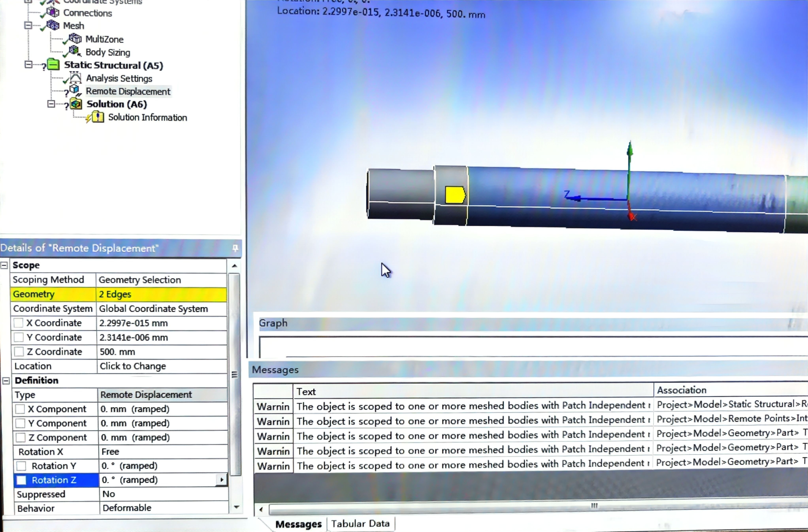Switch to the Messages tab
Image resolution: width=808 pixels, height=532 pixels.
pos(298,524)
